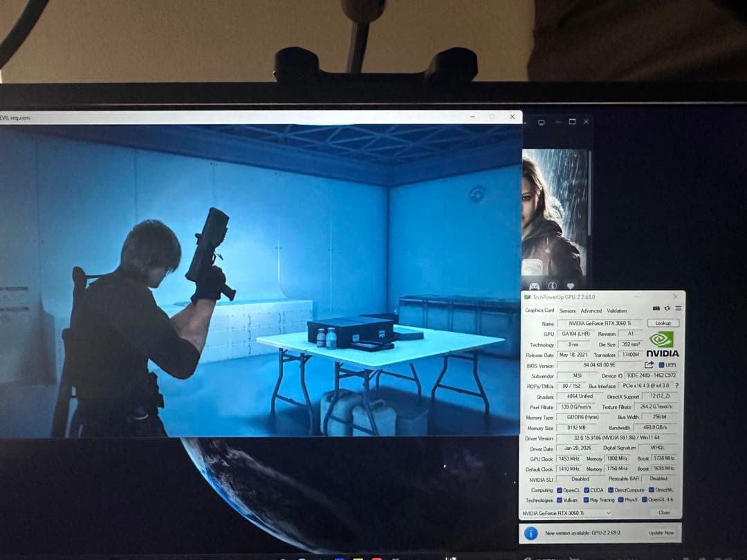Minimize the GPU-Z window
The image size is (747, 560).
[x=638, y=297]
